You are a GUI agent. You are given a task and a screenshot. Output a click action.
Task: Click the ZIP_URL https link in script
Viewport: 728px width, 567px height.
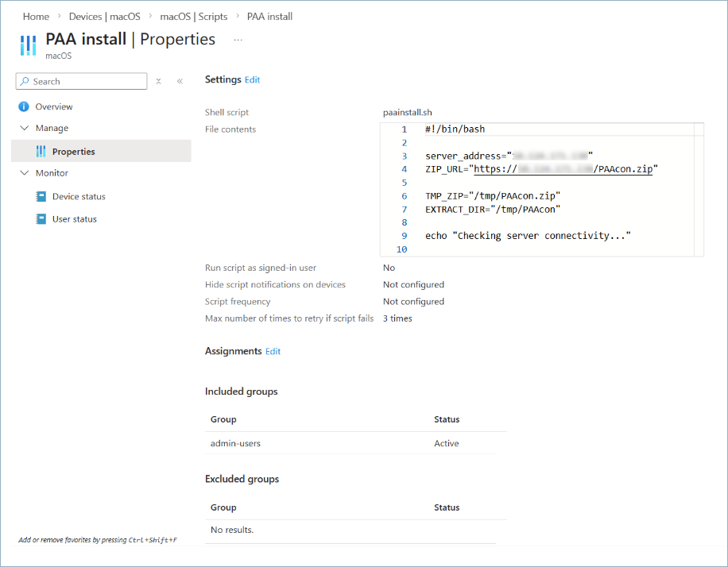coord(563,169)
